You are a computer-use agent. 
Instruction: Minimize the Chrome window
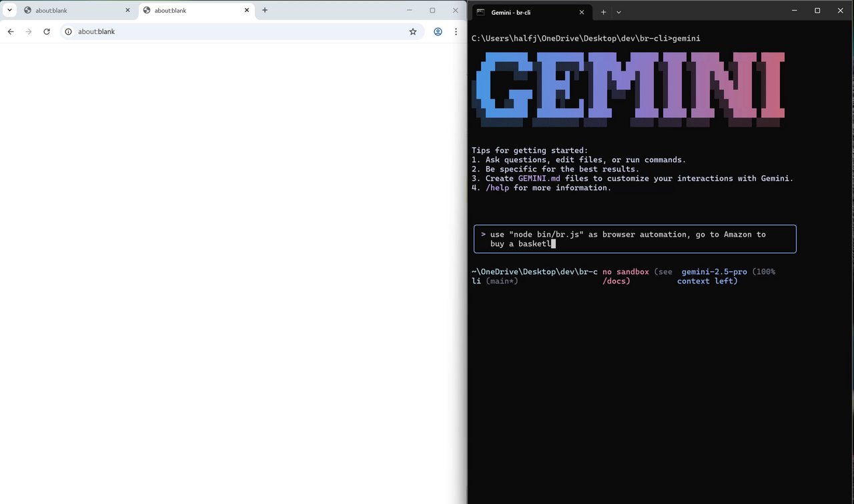(410, 10)
